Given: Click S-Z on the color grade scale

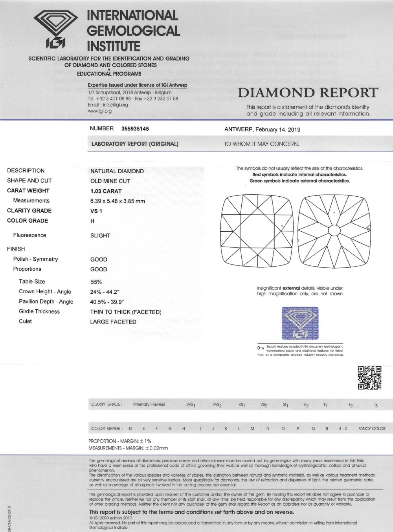Looking at the screenshot, I should tap(343, 429).
